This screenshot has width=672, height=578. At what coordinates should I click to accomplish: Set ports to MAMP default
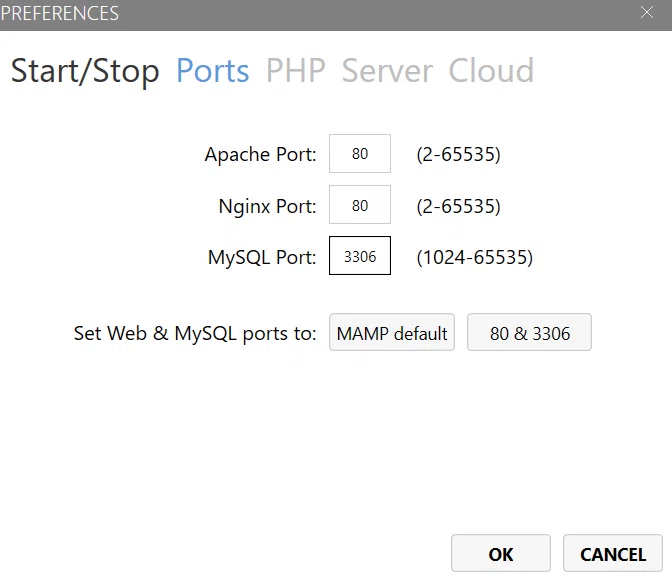[392, 332]
